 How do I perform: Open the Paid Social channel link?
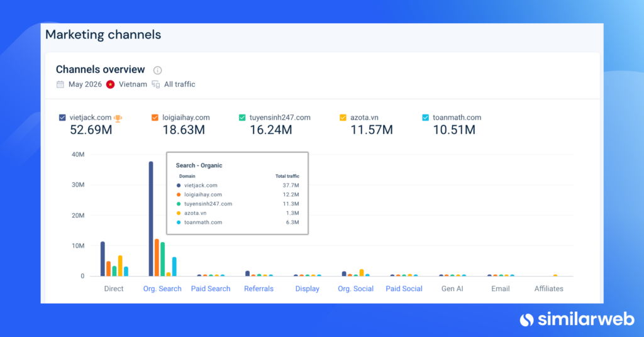[x=404, y=289]
